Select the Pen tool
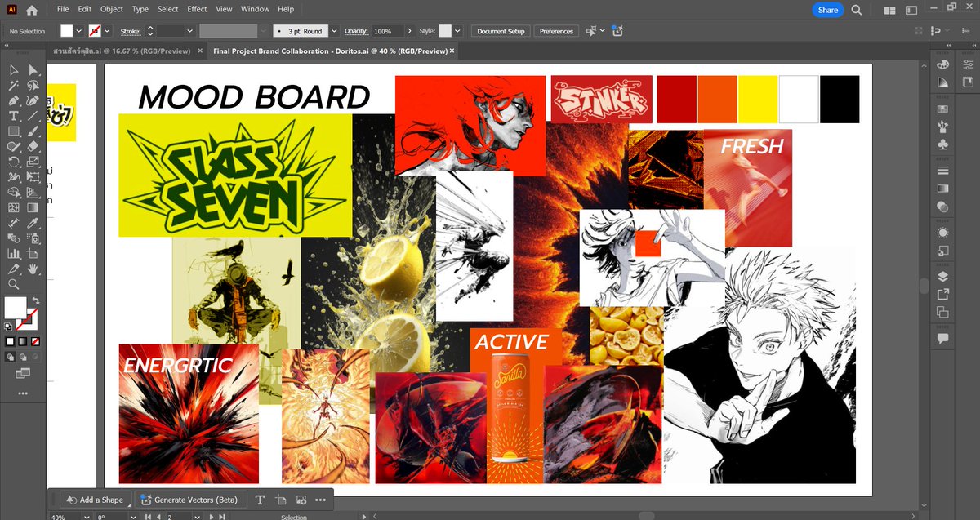 click(14, 101)
